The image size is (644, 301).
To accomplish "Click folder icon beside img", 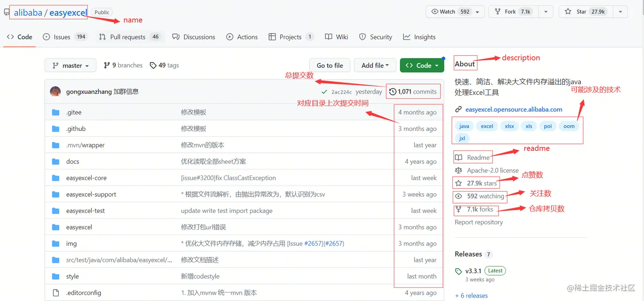I will pos(55,244).
